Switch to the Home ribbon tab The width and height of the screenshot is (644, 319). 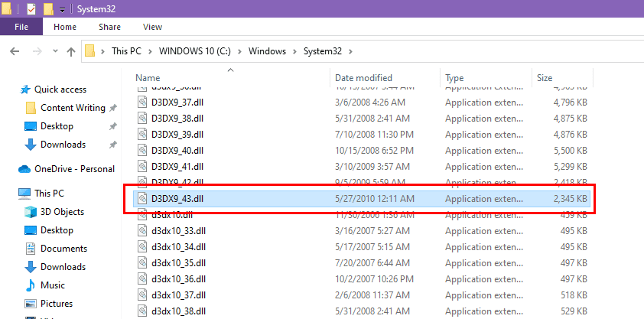tap(65, 27)
